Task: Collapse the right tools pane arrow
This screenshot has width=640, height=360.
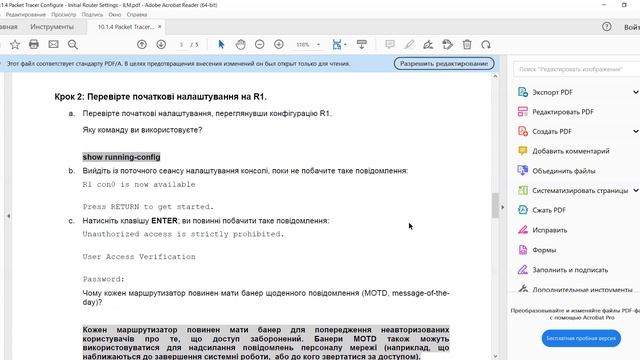Action: click(502, 207)
